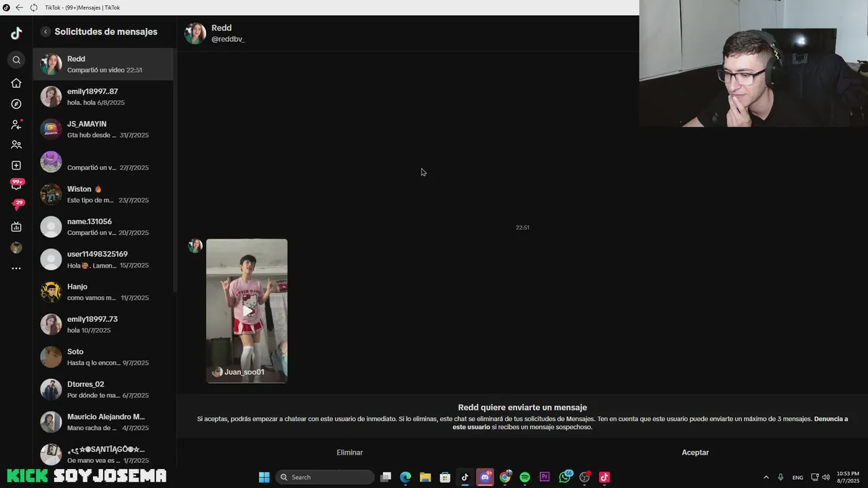Open the More three-dots menu in sidebar

(16, 268)
